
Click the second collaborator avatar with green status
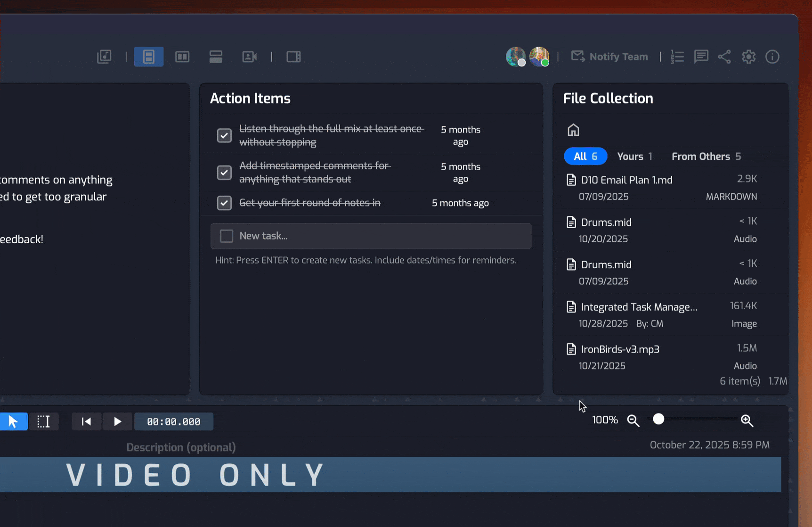tap(539, 57)
